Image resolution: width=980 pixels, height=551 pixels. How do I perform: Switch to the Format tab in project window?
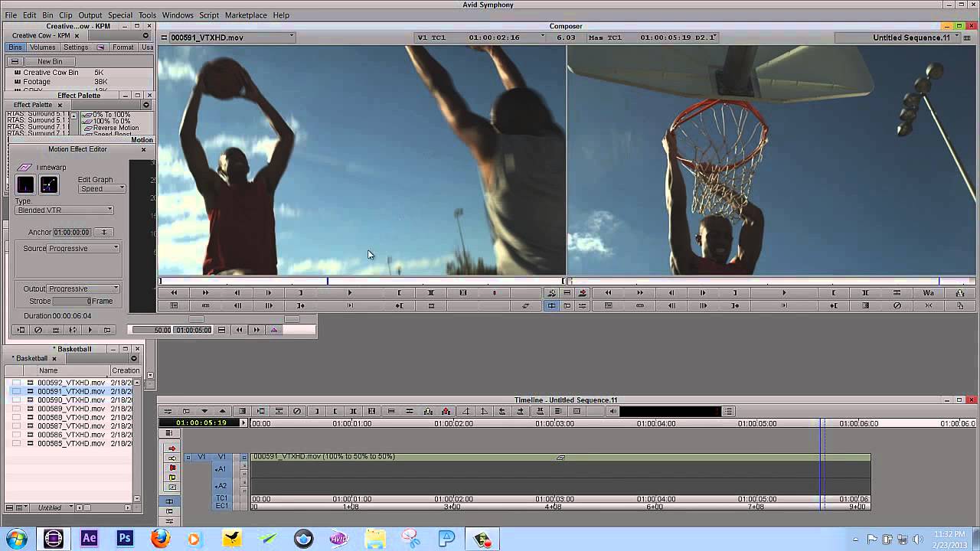click(x=122, y=47)
